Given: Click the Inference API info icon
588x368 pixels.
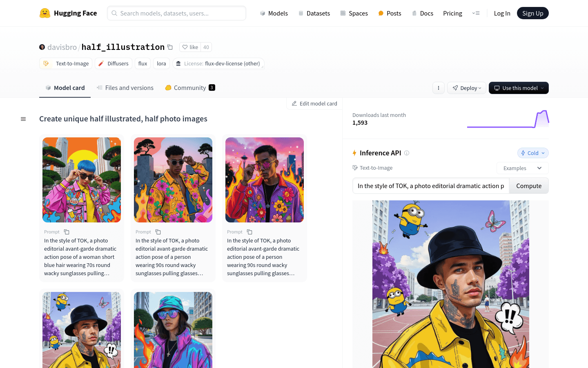Looking at the screenshot, I should click(407, 153).
